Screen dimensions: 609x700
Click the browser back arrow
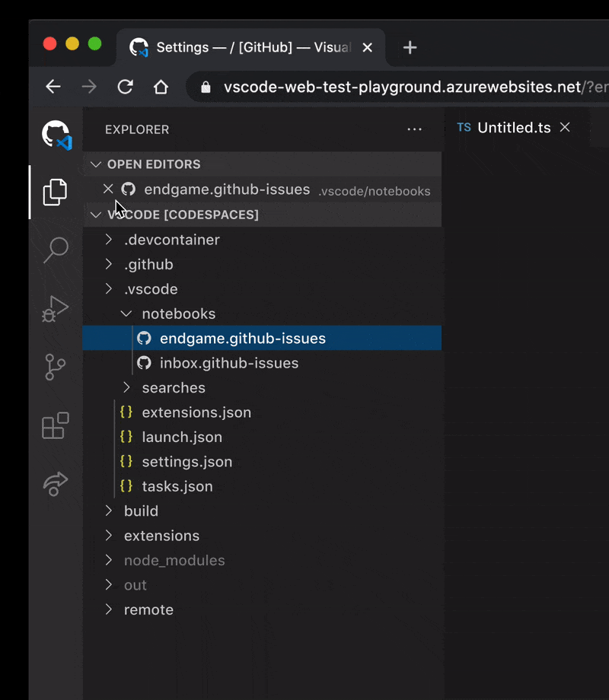pyautogui.click(x=53, y=87)
